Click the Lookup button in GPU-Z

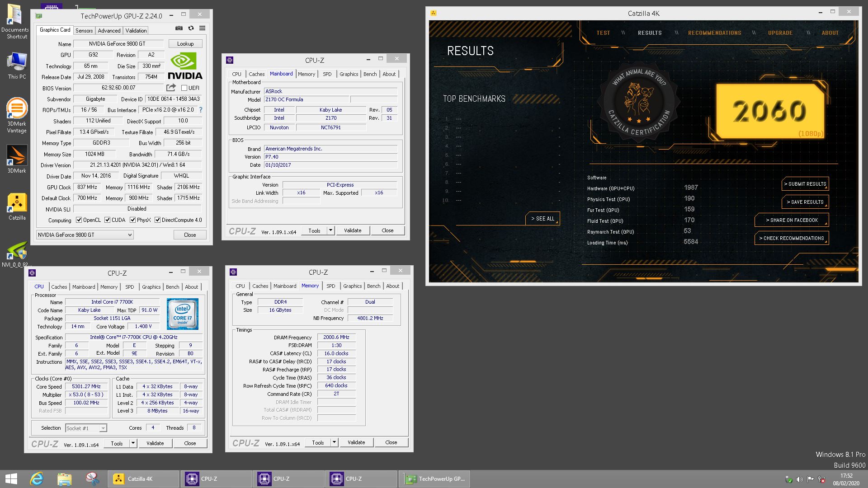(x=185, y=44)
